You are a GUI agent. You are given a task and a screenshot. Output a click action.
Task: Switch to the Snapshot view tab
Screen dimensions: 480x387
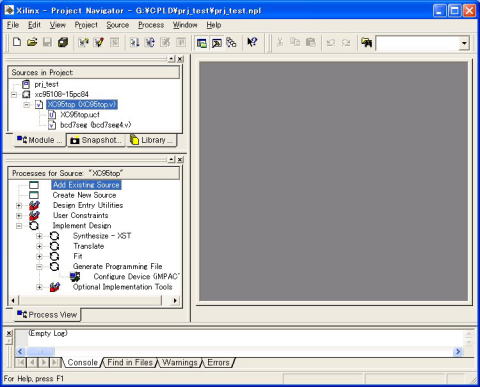tap(96, 140)
